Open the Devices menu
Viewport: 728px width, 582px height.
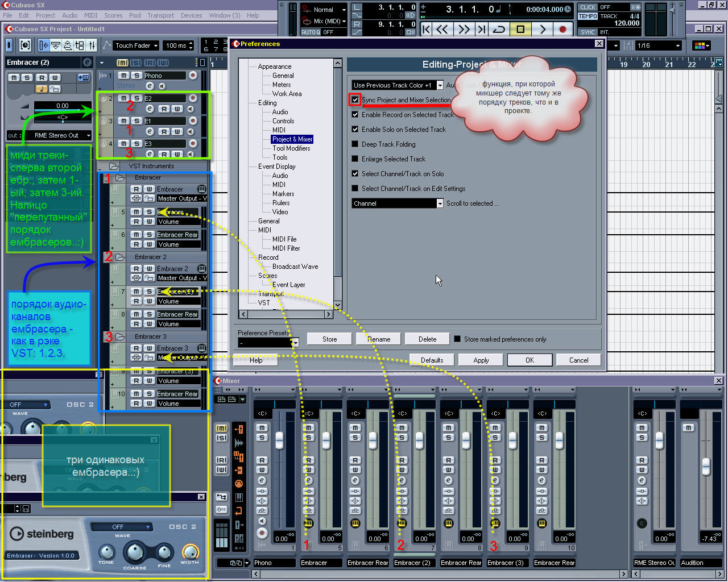tap(191, 15)
